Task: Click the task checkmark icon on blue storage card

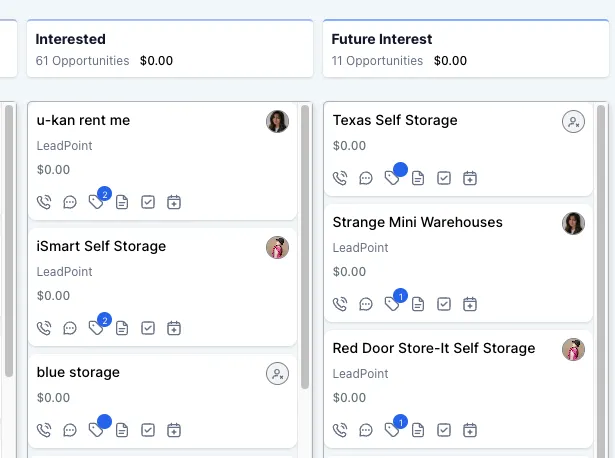Action: pos(148,430)
